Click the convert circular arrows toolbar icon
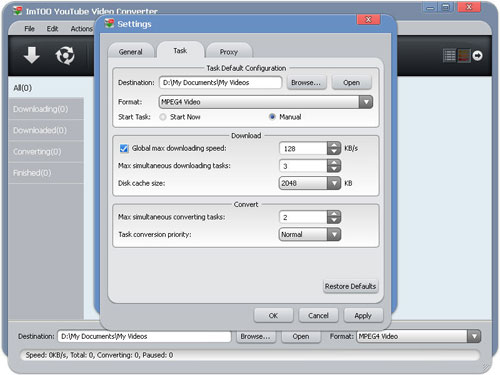Viewport: 500px width, 375px height. [x=65, y=55]
